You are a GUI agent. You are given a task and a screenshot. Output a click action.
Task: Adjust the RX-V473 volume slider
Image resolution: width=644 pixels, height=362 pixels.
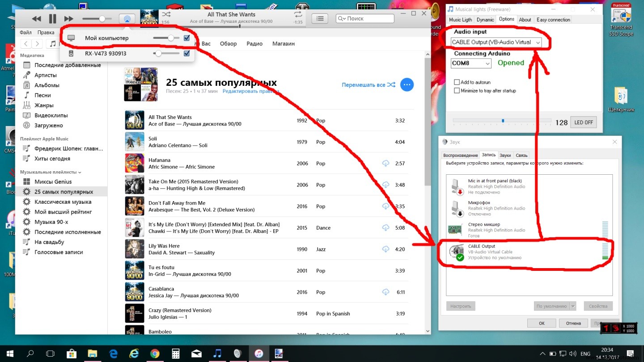(158, 54)
